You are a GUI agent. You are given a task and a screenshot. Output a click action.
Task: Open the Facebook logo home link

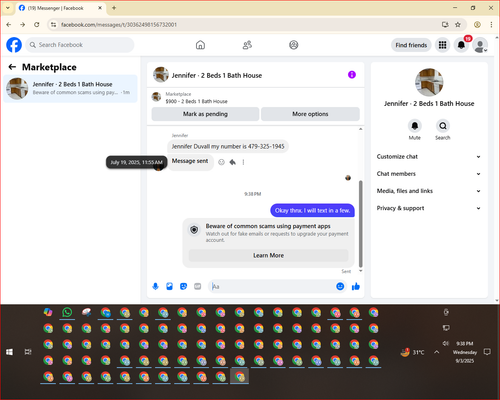click(x=14, y=45)
